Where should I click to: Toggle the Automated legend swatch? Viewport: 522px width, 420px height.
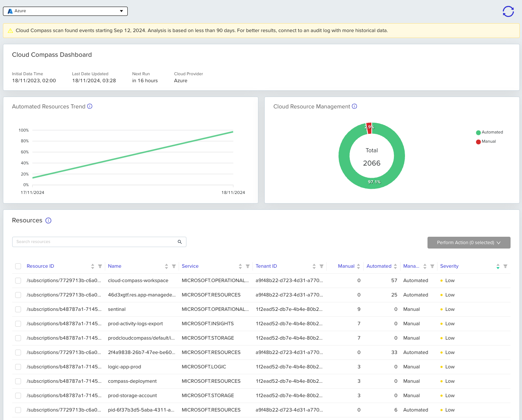[x=478, y=133]
